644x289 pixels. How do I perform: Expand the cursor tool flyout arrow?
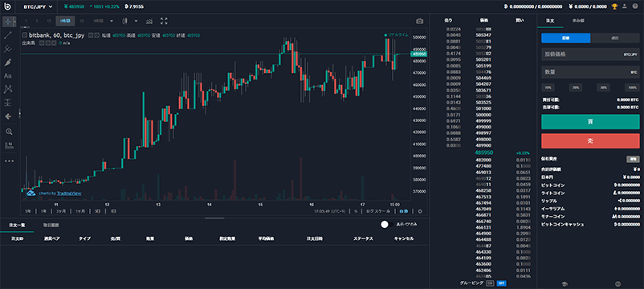pos(14,22)
